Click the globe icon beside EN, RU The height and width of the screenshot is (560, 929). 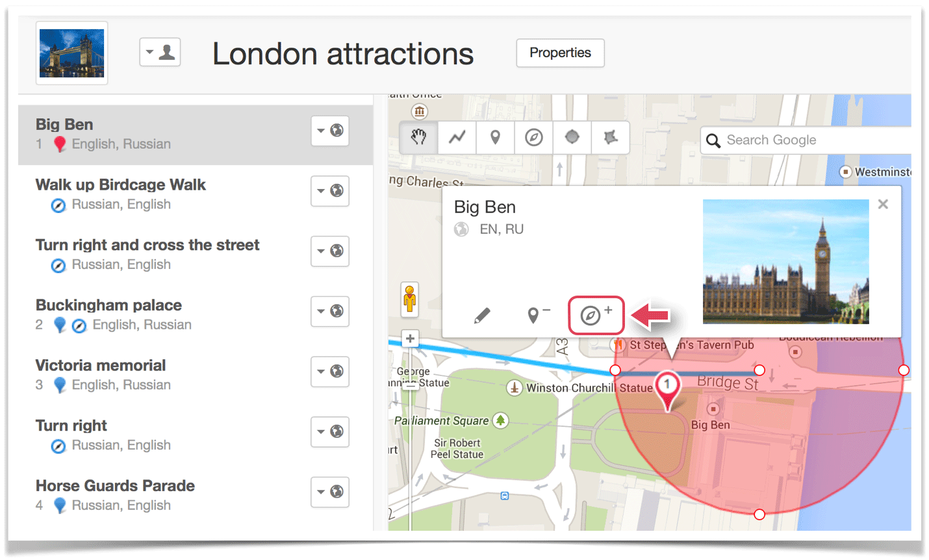pos(461,229)
